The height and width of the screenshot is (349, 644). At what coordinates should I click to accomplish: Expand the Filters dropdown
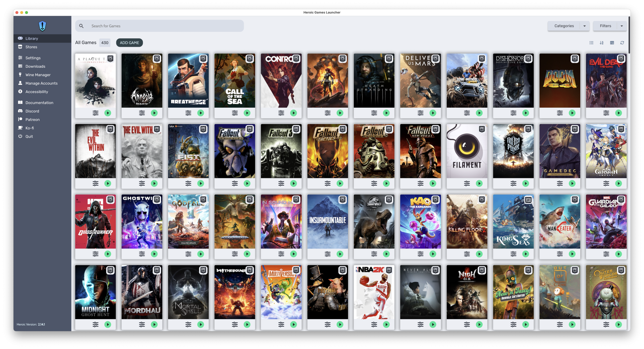tap(605, 26)
